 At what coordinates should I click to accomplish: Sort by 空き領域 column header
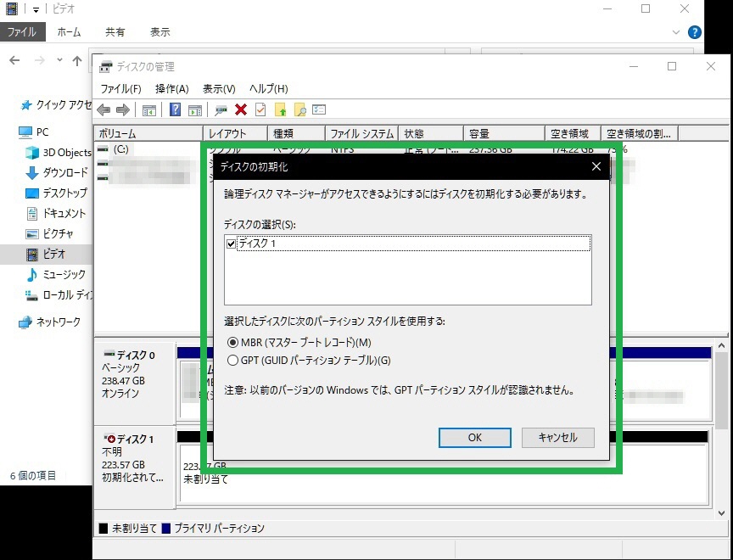(574, 134)
